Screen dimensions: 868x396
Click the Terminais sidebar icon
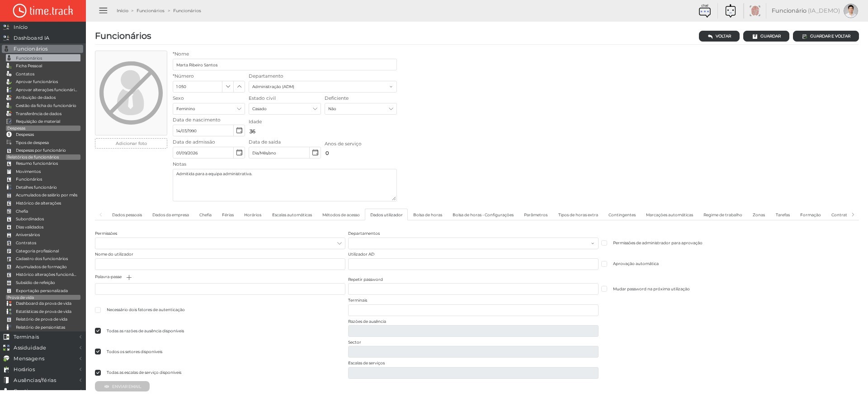coord(6,337)
